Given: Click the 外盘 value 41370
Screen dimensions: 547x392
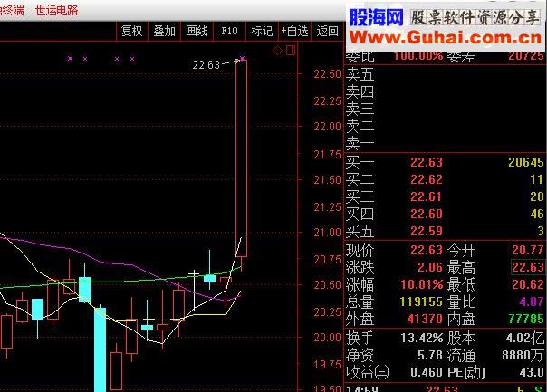Looking at the screenshot, I should click(x=426, y=319).
